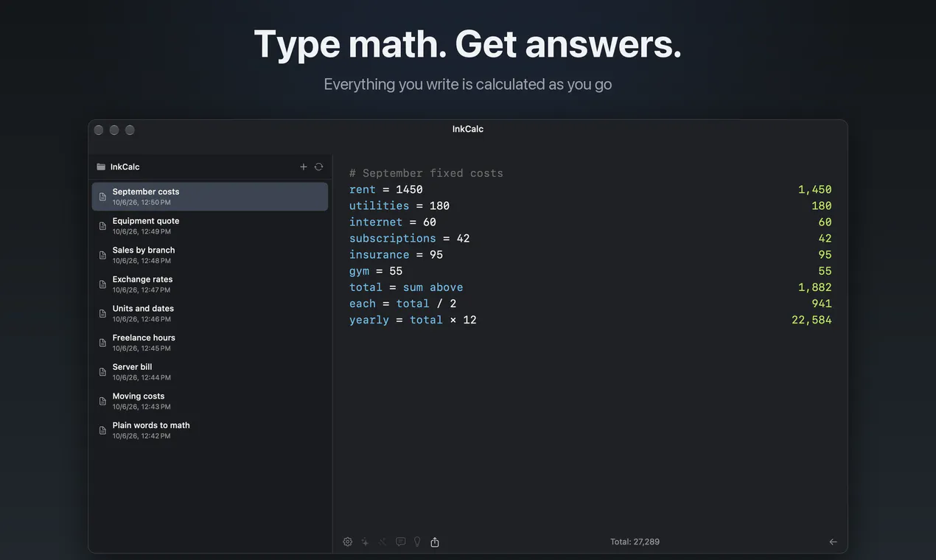Click the 'Total: 27,289' status text

click(x=635, y=542)
